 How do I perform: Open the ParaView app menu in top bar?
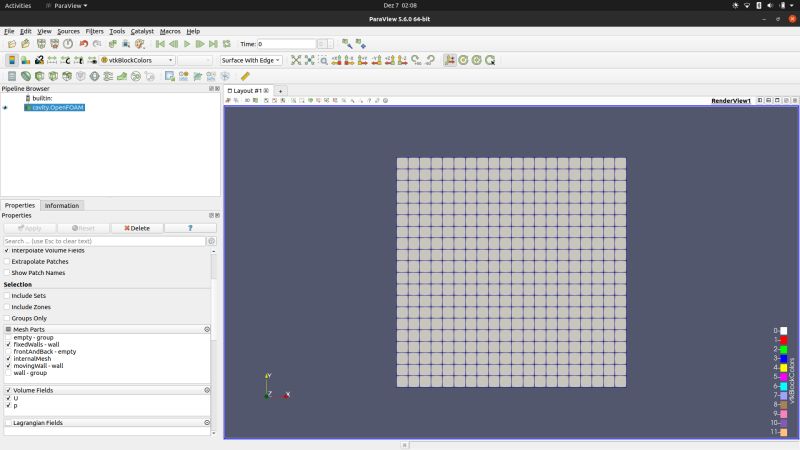pos(67,6)
